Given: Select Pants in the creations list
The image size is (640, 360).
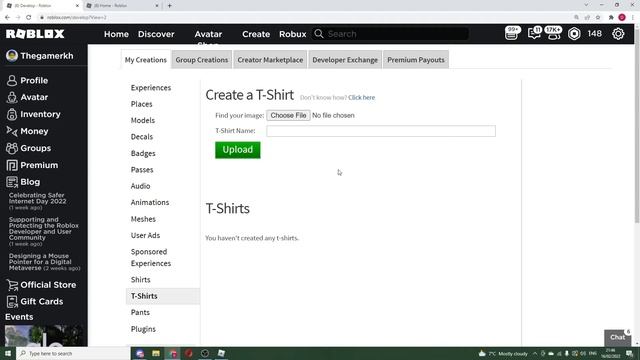Looking at the screenshot, I should tap(140, 312).
